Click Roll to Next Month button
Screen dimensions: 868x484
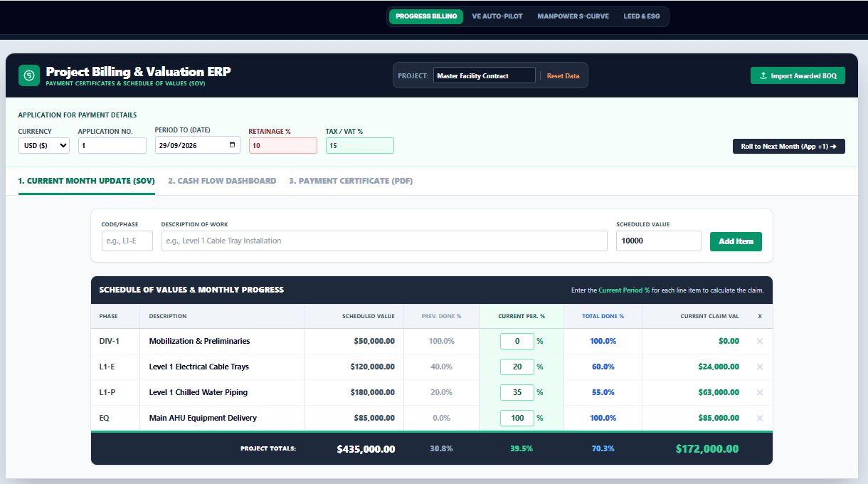(x=788, y=146)
